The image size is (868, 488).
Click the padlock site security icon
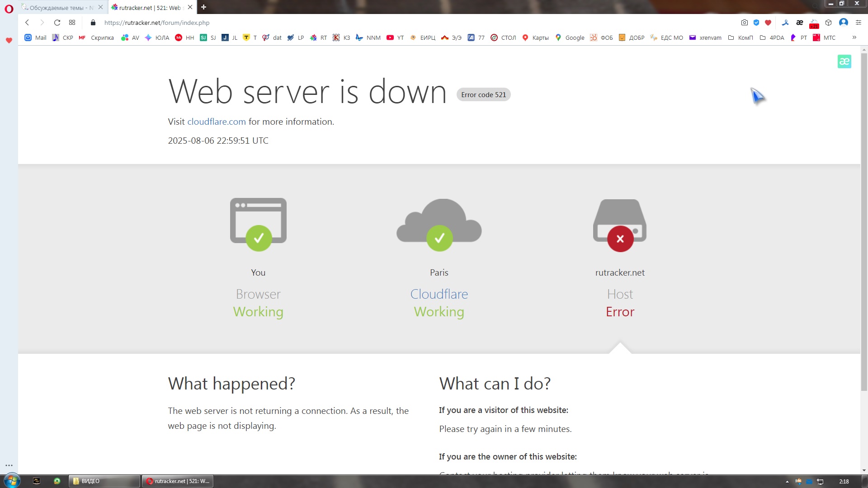(93, 23)
